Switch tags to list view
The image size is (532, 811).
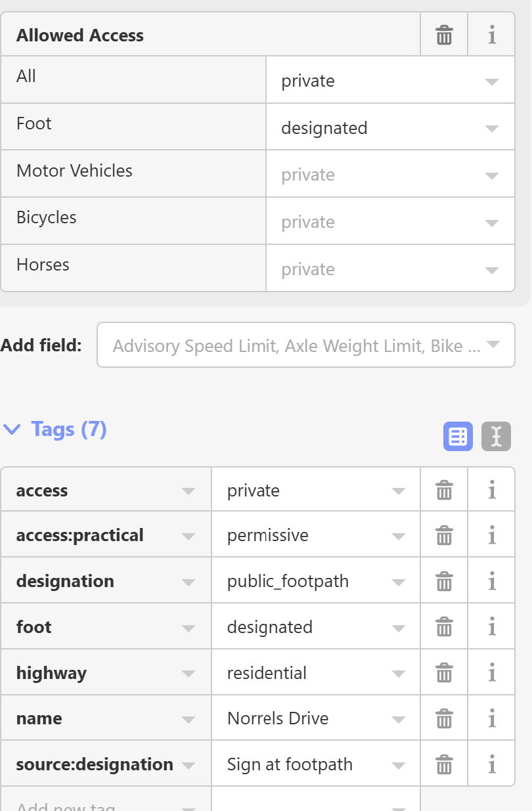(x=458, y=436)
